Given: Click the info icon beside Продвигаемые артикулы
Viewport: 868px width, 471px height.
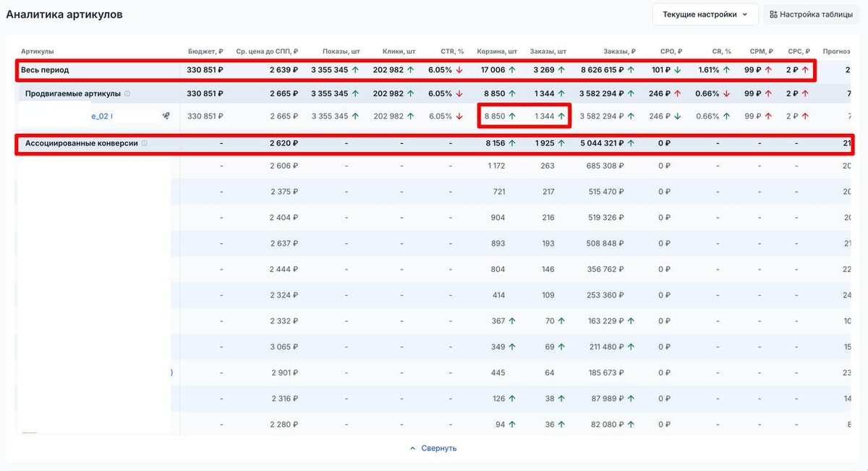Looking at the screenshot, I should (x=127, y=93).
